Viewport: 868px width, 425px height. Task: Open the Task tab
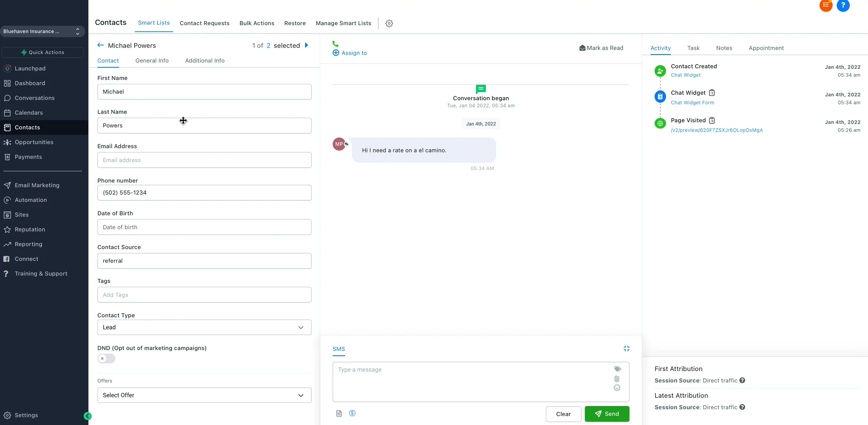click(693, 48)
